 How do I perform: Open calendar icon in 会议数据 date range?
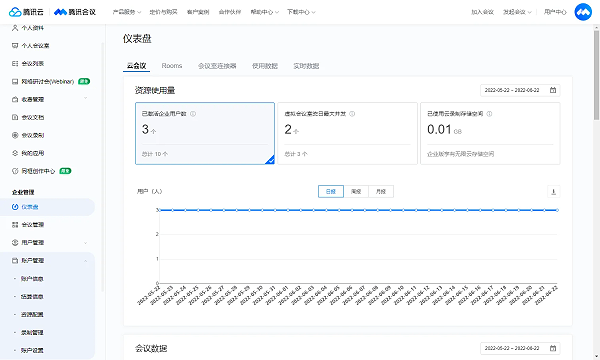[553, 348]
